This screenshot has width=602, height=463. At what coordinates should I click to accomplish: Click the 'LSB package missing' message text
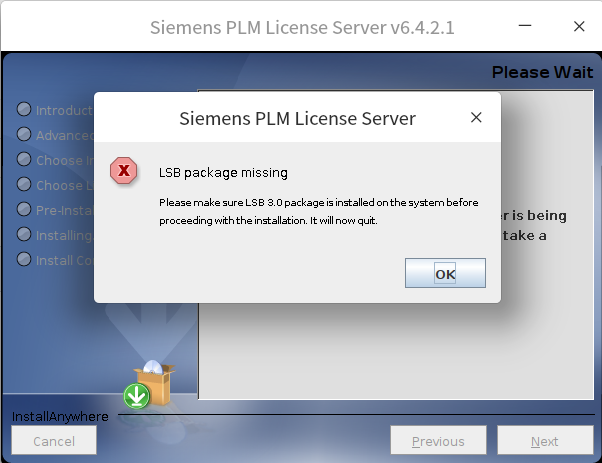223,173
